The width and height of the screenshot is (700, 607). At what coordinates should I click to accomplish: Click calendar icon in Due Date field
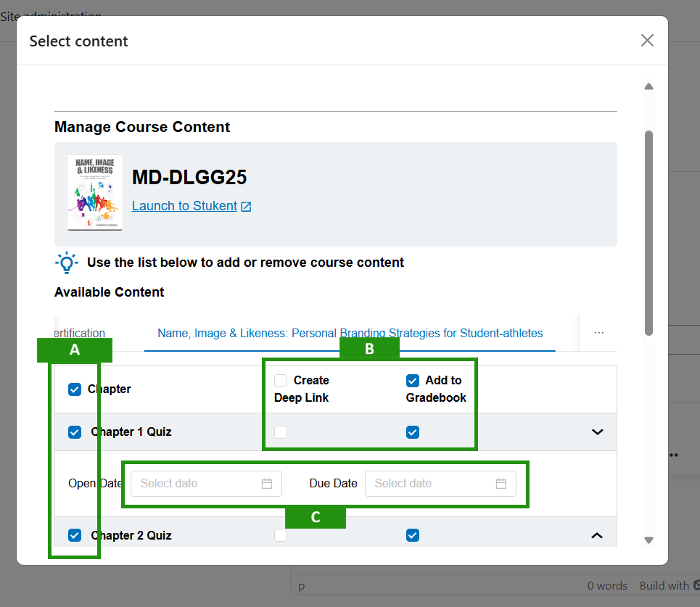[x=501, y=484]
